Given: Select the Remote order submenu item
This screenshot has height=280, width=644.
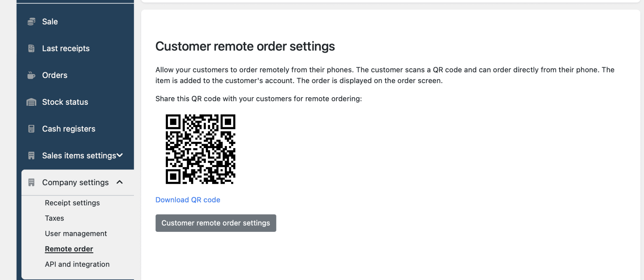Looking at the screenshot, I should (x=69, y=249).
